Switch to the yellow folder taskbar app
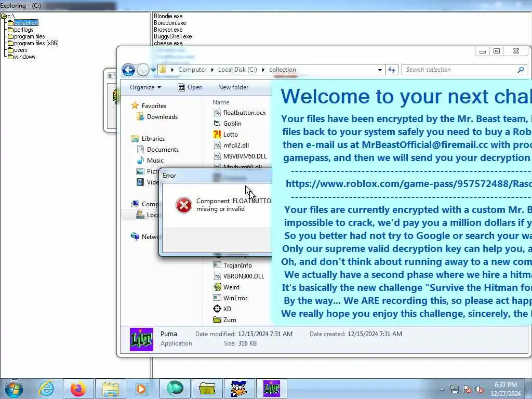 207,389
